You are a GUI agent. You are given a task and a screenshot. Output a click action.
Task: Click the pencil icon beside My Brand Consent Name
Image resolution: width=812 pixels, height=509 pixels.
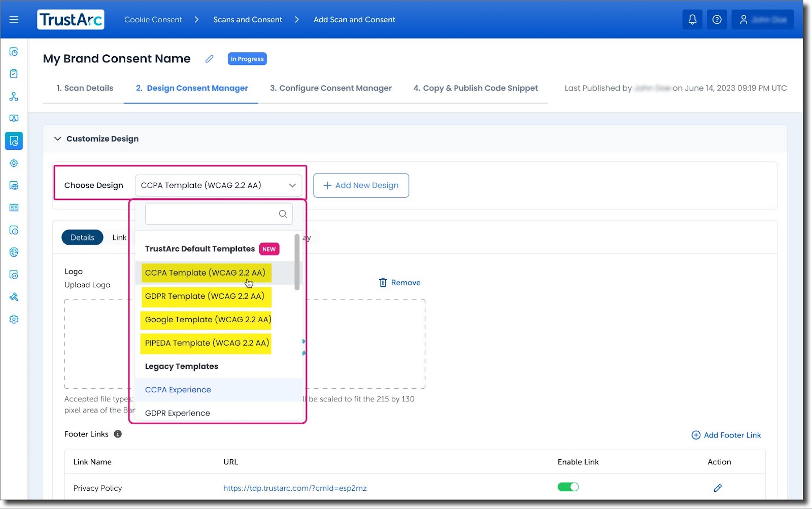click(209, 58)
